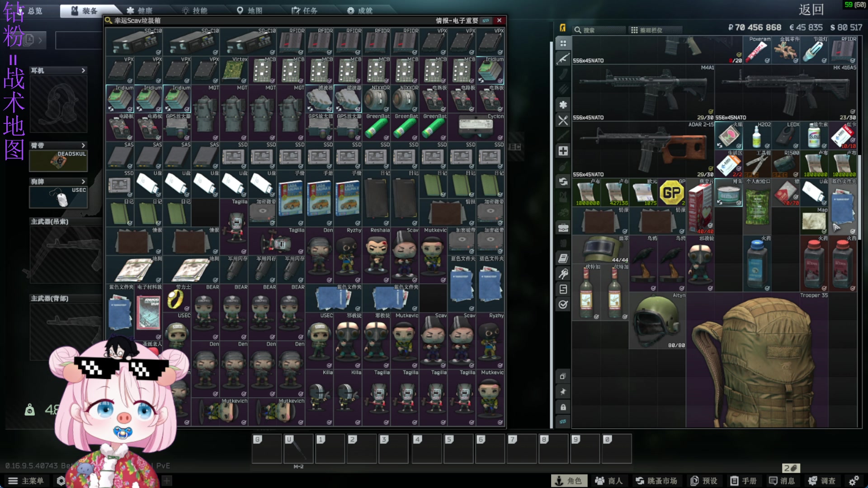Expand the 狗牌 dogtag slot arrow
The width and height of the screenshot is (868, 488).
point(83,182)
